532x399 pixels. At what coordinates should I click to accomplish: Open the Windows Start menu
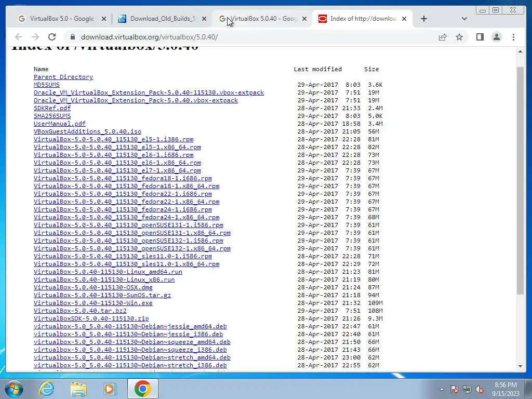click(14, 389)
